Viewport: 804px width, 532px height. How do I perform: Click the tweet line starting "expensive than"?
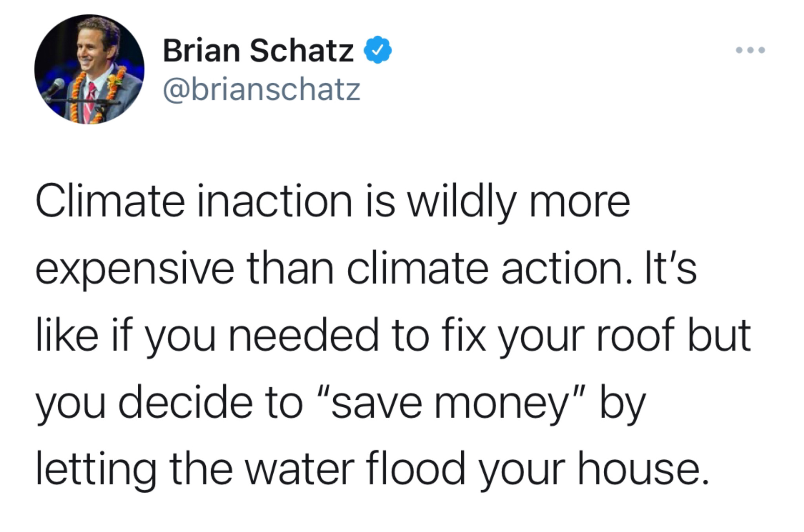366,271
